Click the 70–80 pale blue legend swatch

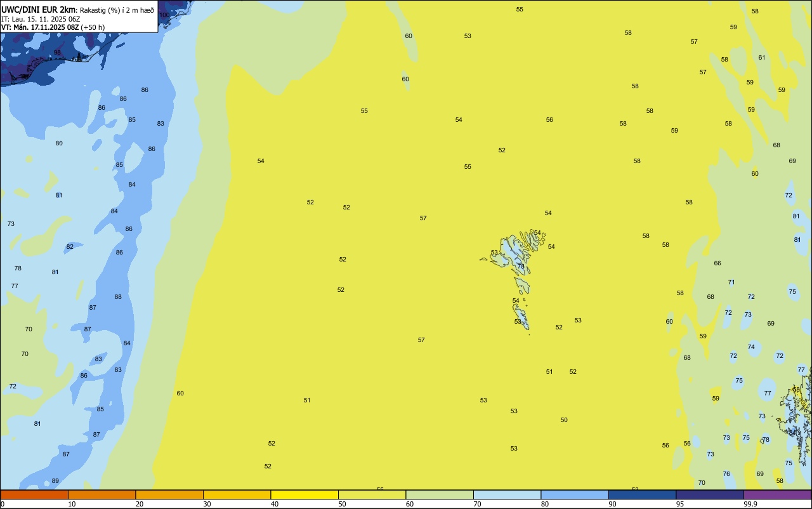507,494
